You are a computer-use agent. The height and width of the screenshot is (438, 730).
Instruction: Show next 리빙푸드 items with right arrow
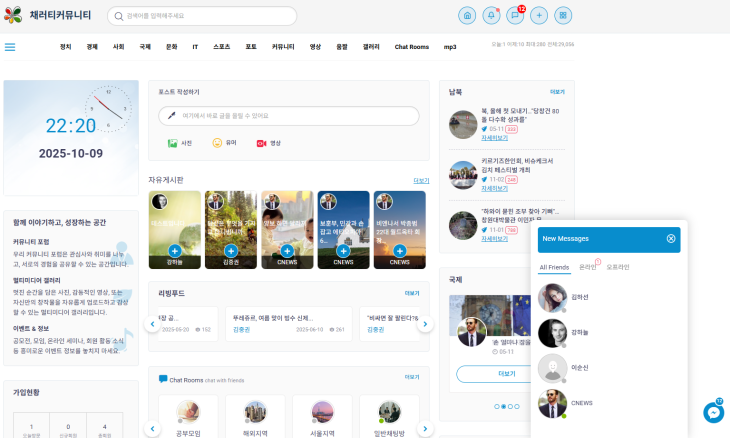(425, 324)
